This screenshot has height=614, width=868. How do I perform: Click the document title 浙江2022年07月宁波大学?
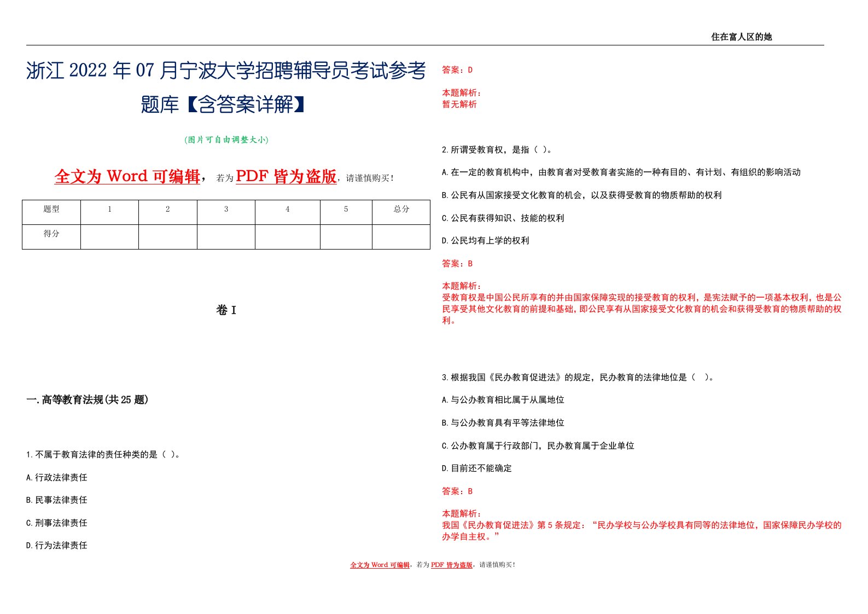click(x=226, y=71)
